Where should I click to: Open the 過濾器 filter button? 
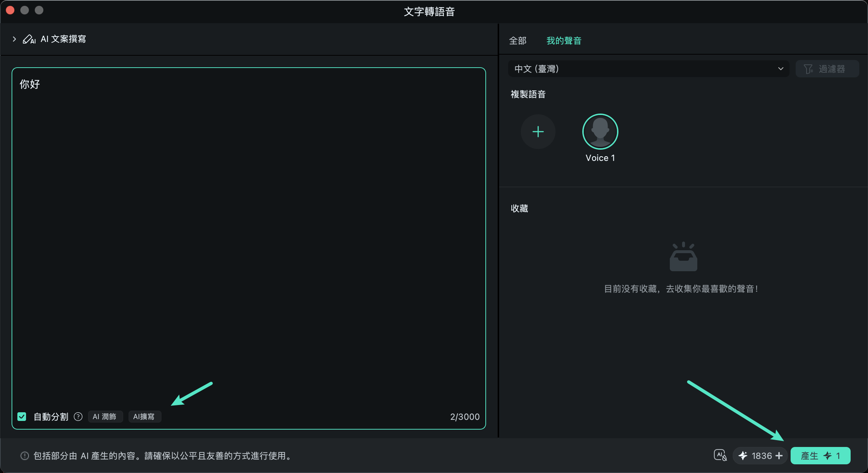827,69
